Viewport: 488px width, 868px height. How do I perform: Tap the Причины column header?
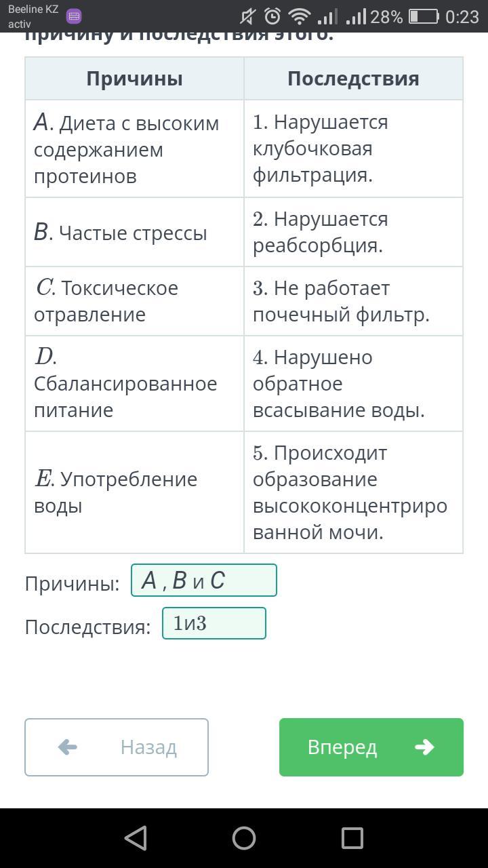click(x=134, y=79)
